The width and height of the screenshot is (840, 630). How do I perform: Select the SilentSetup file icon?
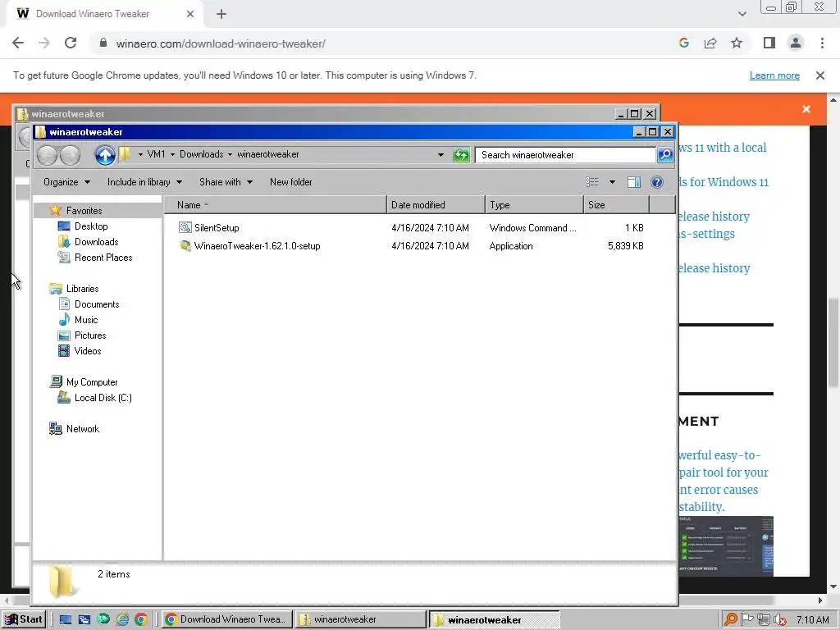185,228
